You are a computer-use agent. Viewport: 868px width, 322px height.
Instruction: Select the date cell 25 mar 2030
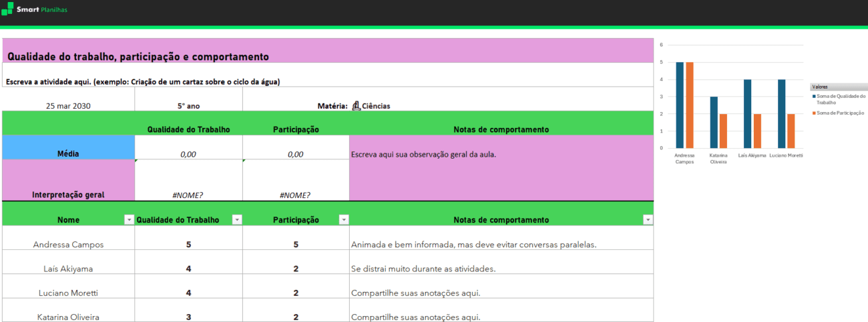pos(68,105)
